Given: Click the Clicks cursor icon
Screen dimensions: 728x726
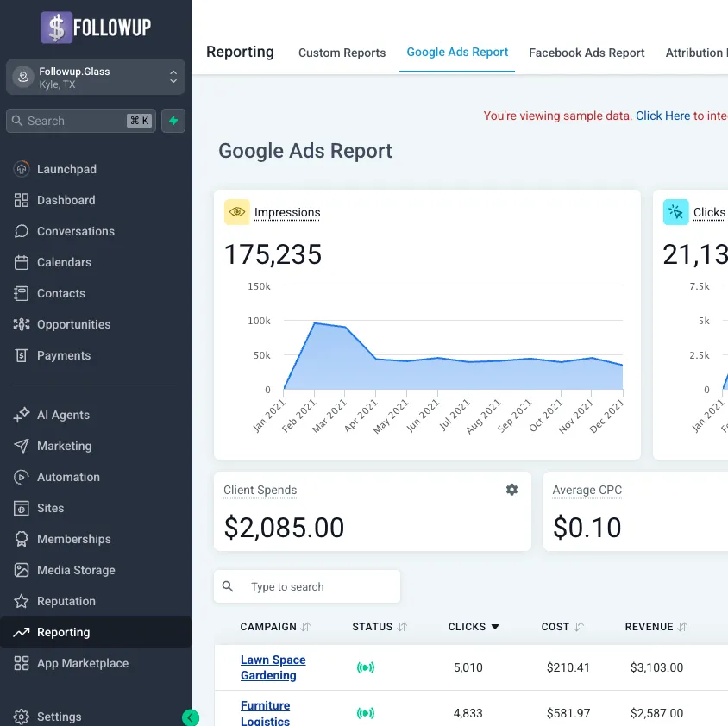Looking at the screenshot, I should [675, 212].
